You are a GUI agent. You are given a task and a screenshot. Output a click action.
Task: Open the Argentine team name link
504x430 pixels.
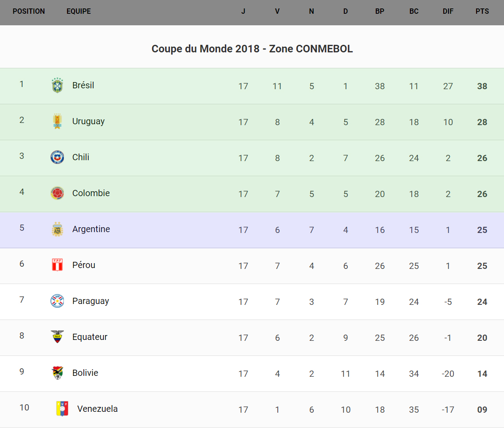[x=91, y=229]
